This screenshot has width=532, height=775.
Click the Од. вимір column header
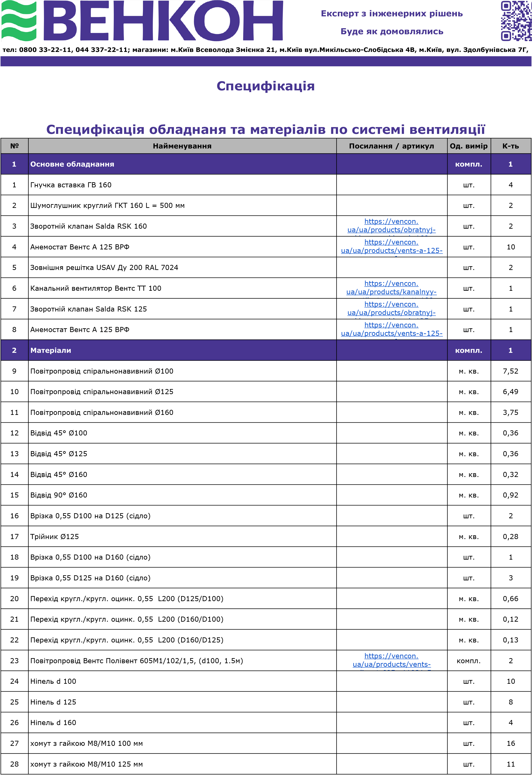coord(468,146)
